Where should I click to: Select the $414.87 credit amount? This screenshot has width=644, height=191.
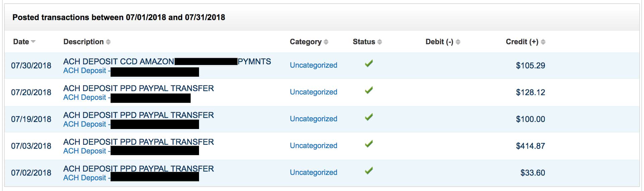530,146
